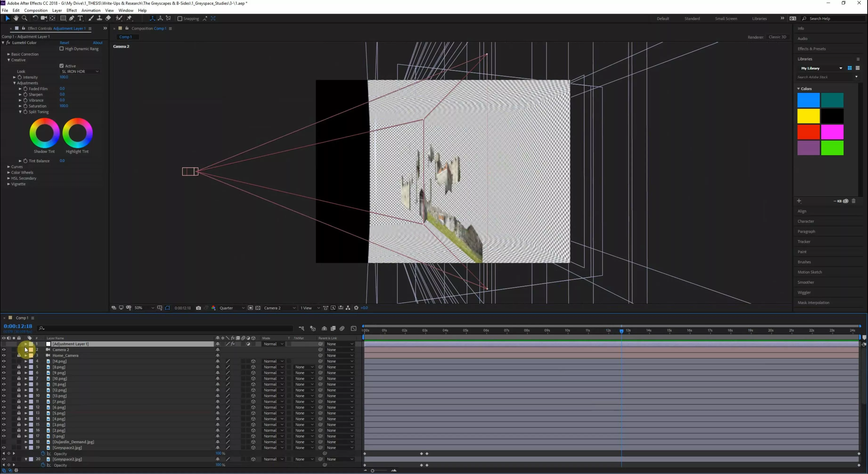Select the Clone Stamp tool
The width and height of the screenshot is (868, 474).
[99, 18]
